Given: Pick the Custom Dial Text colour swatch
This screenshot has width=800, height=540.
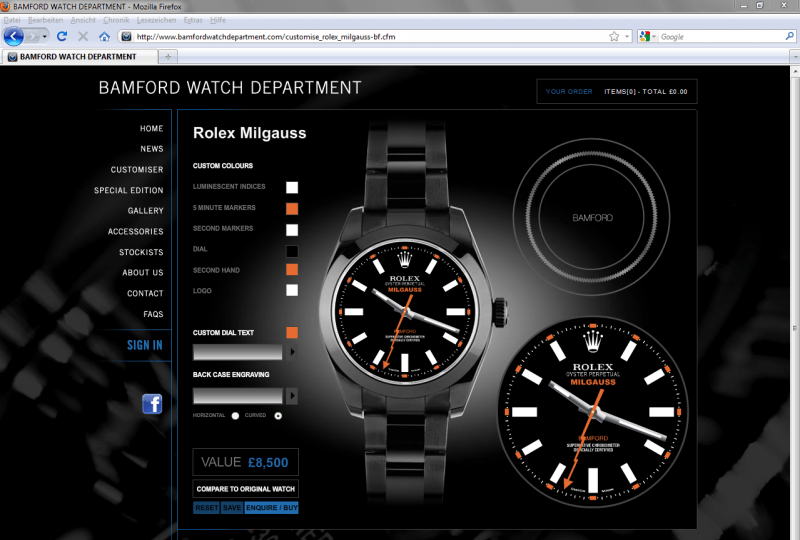Looking at the screenshot, I should pyautogui.click(x=292, y=333).
